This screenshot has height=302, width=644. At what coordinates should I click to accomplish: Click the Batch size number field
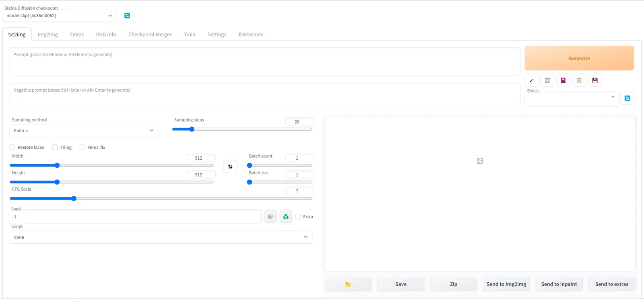pyautogui.click(x=299, y=175)
